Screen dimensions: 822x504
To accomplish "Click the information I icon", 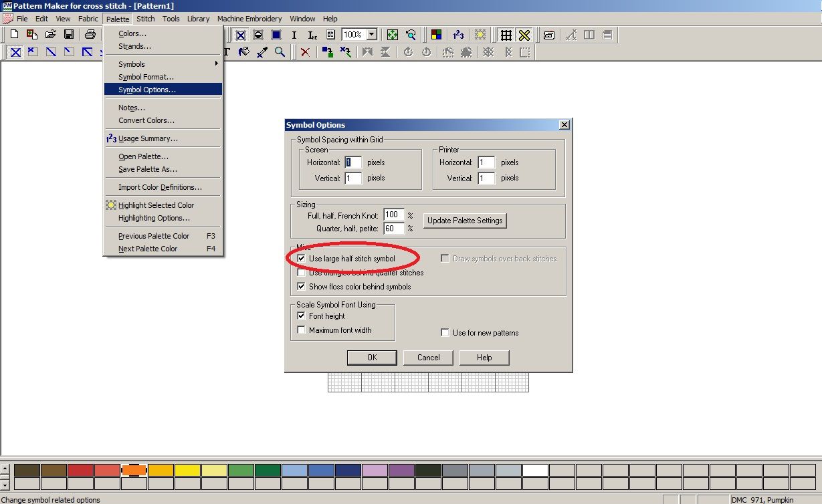I will pos(294,35).
